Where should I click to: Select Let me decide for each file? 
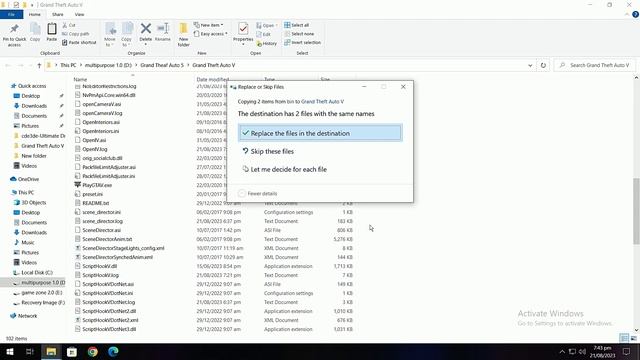point(284,169)
